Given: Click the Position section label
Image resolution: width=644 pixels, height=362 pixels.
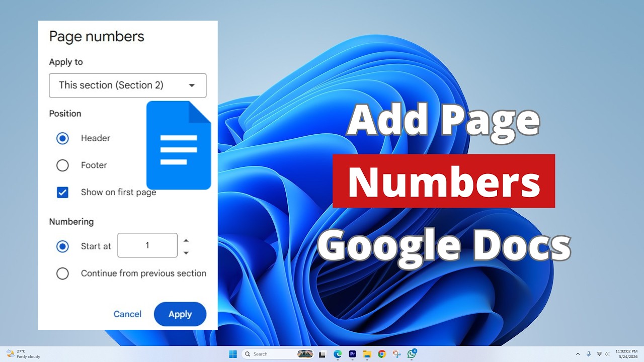Looking at the screenshot, I should [65, 114].
